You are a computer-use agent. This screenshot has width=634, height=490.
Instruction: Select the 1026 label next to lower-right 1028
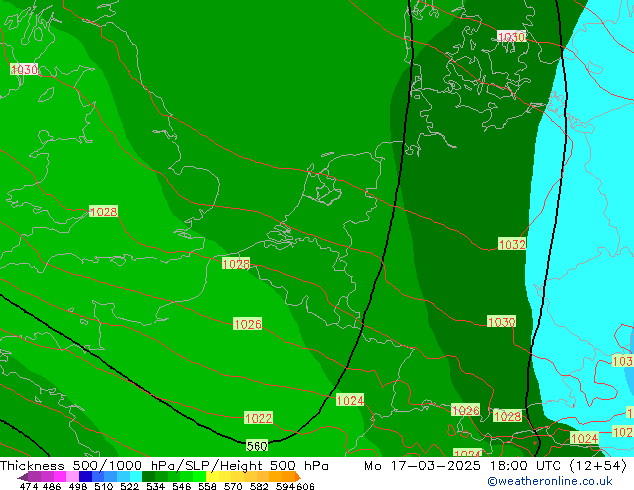(465, 410)
